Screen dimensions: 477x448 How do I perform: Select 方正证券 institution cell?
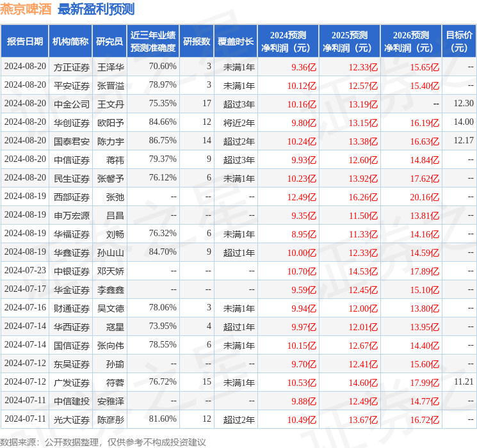pyautogui.click(x=72, y=67)
